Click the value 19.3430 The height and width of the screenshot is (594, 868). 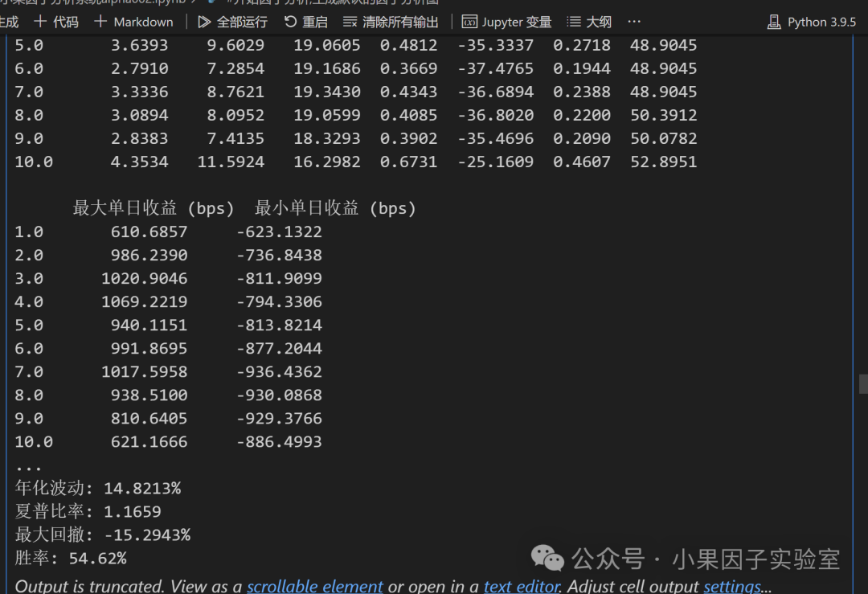[326, 92]
